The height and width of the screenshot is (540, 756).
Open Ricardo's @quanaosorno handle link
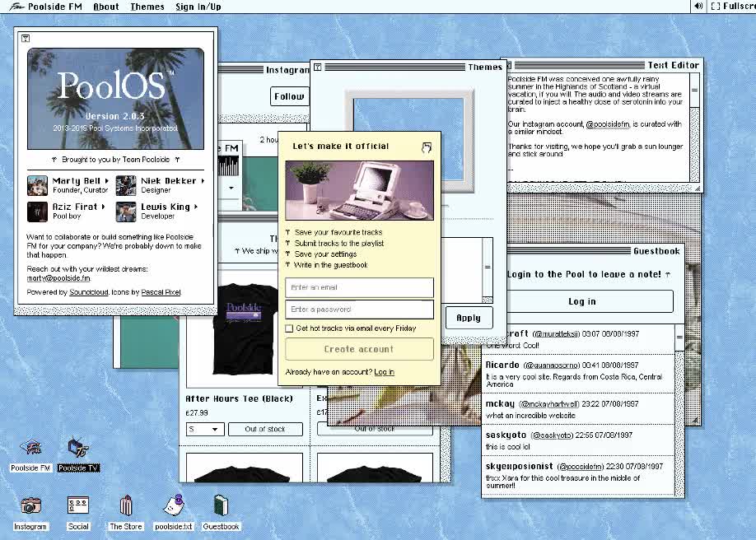tap(552, 365)
